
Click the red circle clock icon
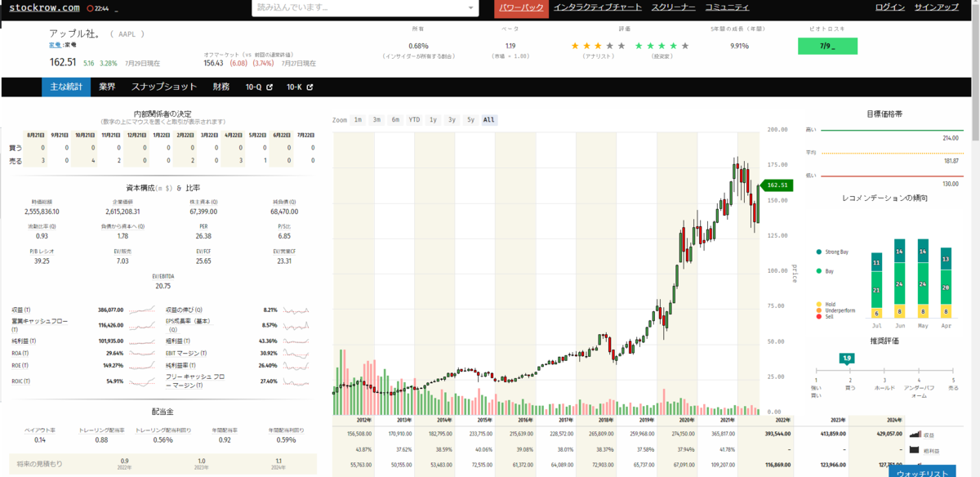(90, 8)
